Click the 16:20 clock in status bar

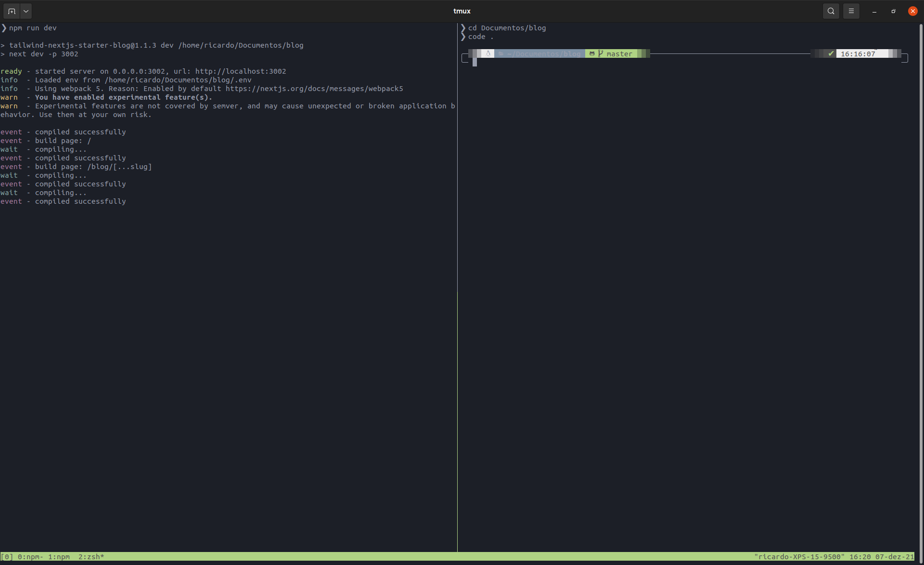tap(860, 557)
